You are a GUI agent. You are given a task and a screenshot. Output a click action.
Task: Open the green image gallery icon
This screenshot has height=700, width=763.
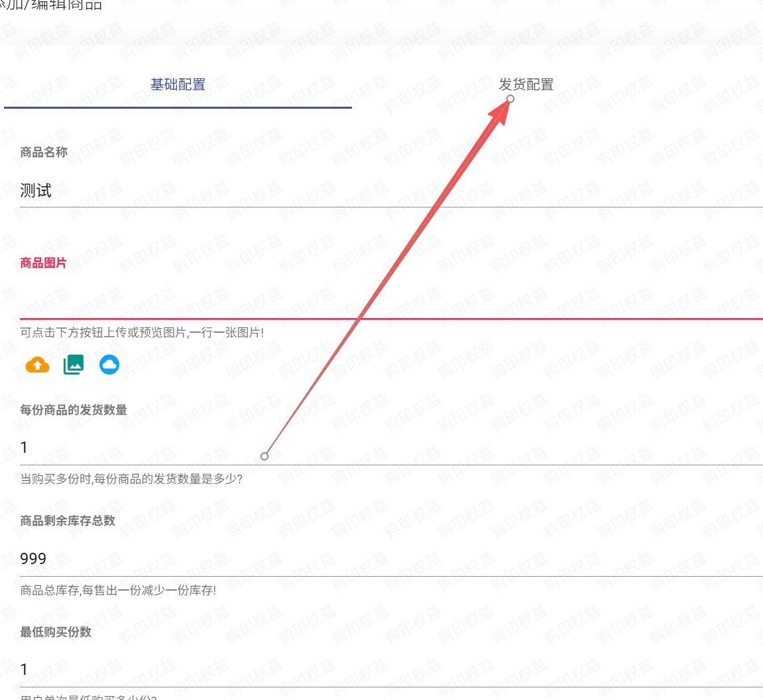point(74,365)
